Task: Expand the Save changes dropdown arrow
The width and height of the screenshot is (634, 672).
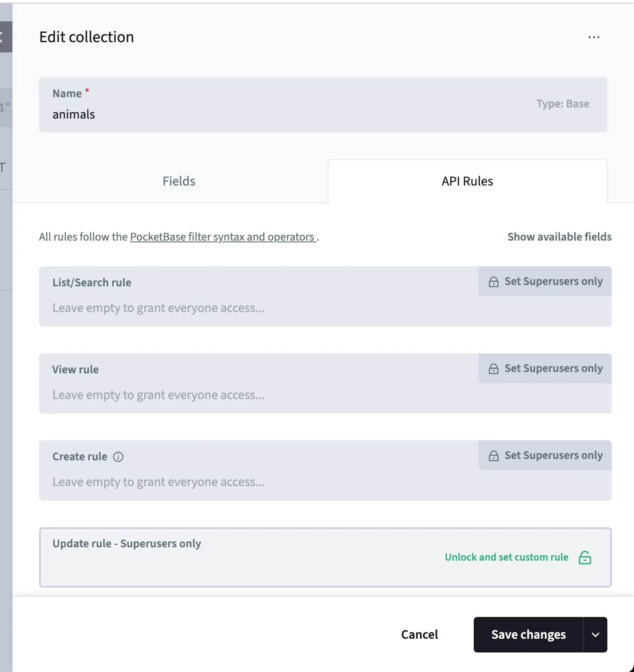Action: [595, 635]
